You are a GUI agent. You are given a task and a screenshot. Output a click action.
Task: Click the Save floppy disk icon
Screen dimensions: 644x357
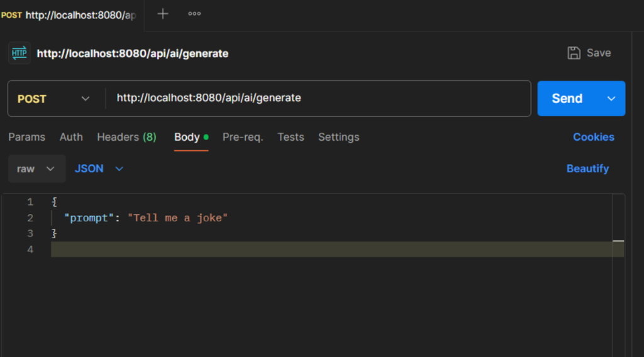(574, 53)
